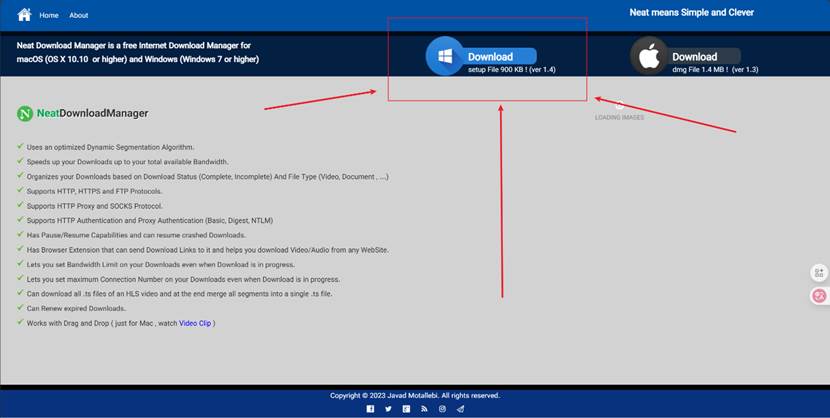Open the Instagram footer icon

tap(443, 409)
